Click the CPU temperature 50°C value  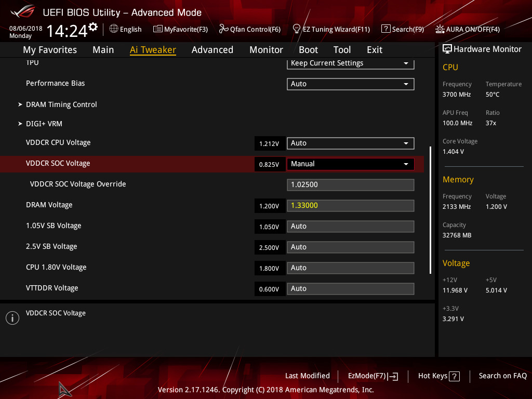(x=493, y=95)
